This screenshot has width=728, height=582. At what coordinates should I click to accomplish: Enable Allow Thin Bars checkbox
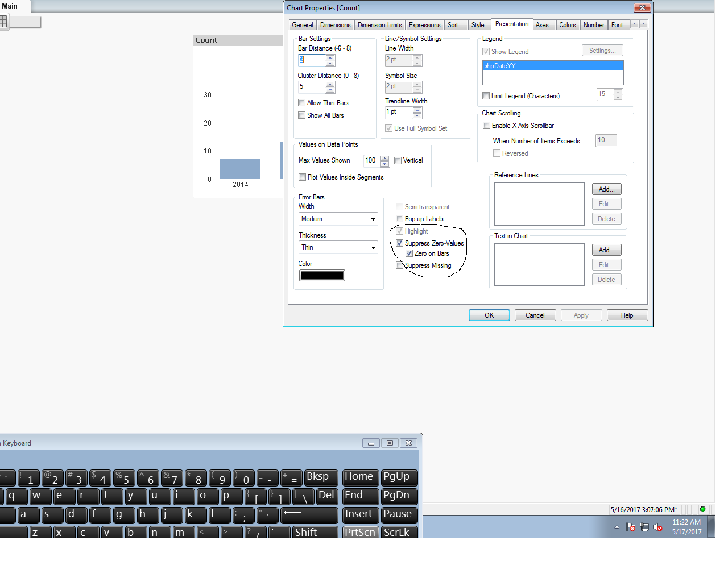tap(302, 103)
